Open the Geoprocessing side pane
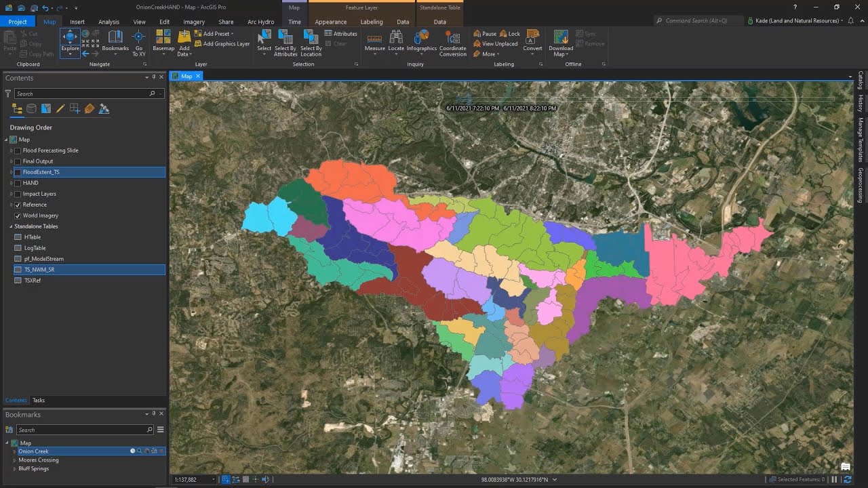The height and width of the screenshot is (488, 868). click(x=861, y=186)
